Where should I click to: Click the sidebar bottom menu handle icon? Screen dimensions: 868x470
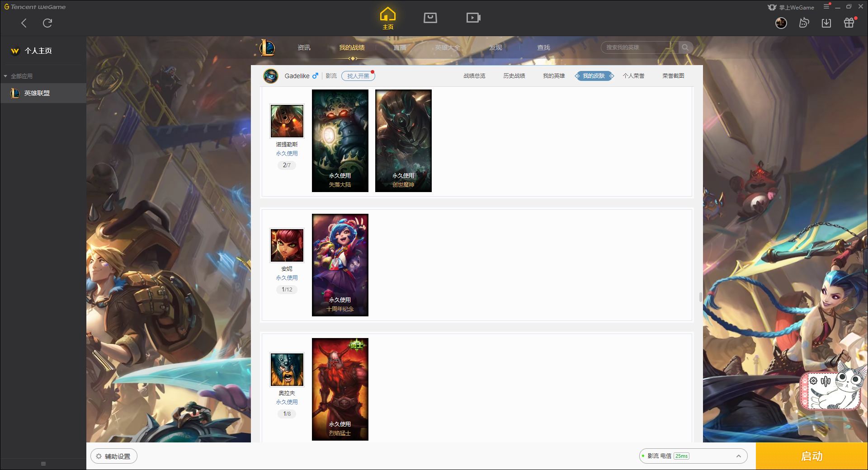[x=43, y=464]
